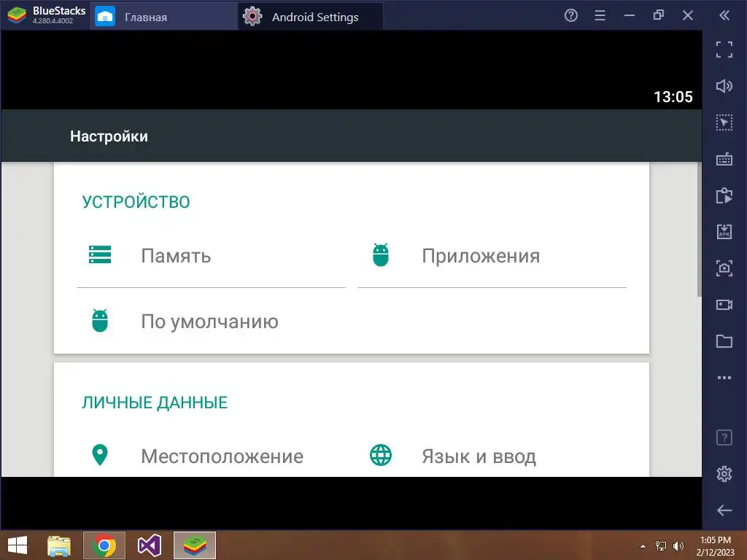Viewport: 747px width, 560px height.
Task: Enter fullscreen mode from sidebar
Action: 724,50
